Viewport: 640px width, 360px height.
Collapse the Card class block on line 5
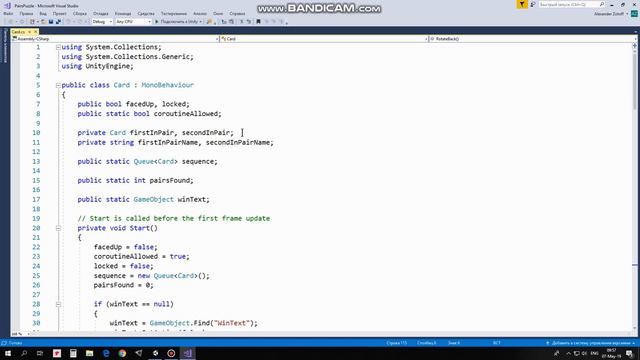(x=58, y=85)
